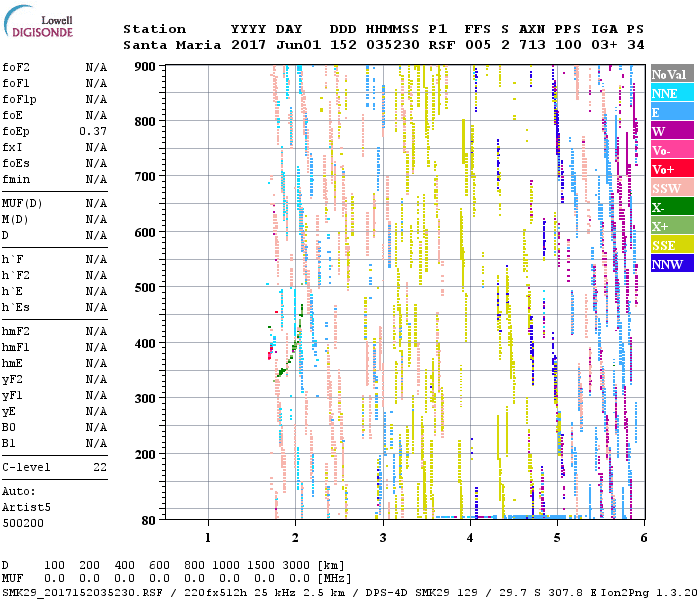Screen dimensions: 700x600
Task: Click the Lowell Digisonde logo
Action: click(x=38, y=21)
